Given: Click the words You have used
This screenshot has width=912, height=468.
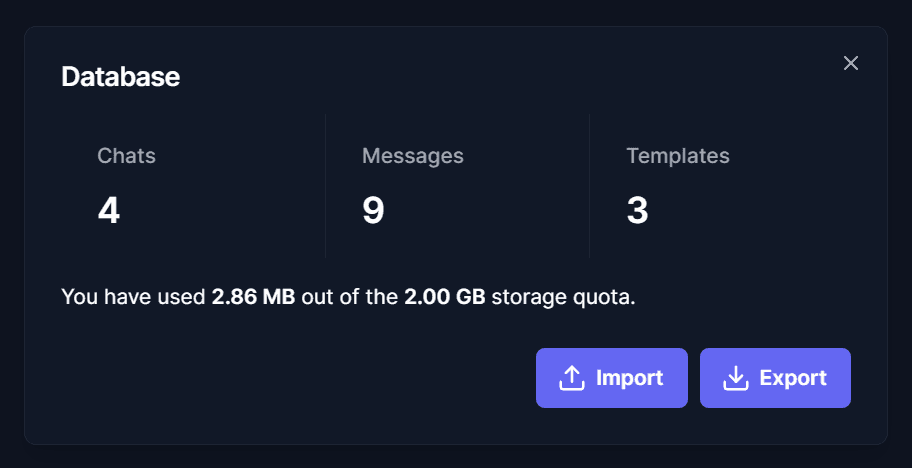Looking at the screenshot, I should (x=133, y=297).
